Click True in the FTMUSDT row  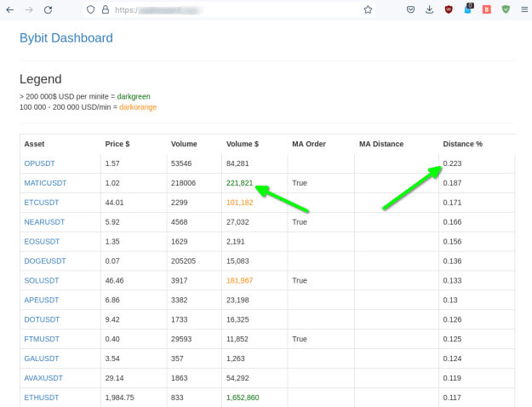(x=300, y=339)
